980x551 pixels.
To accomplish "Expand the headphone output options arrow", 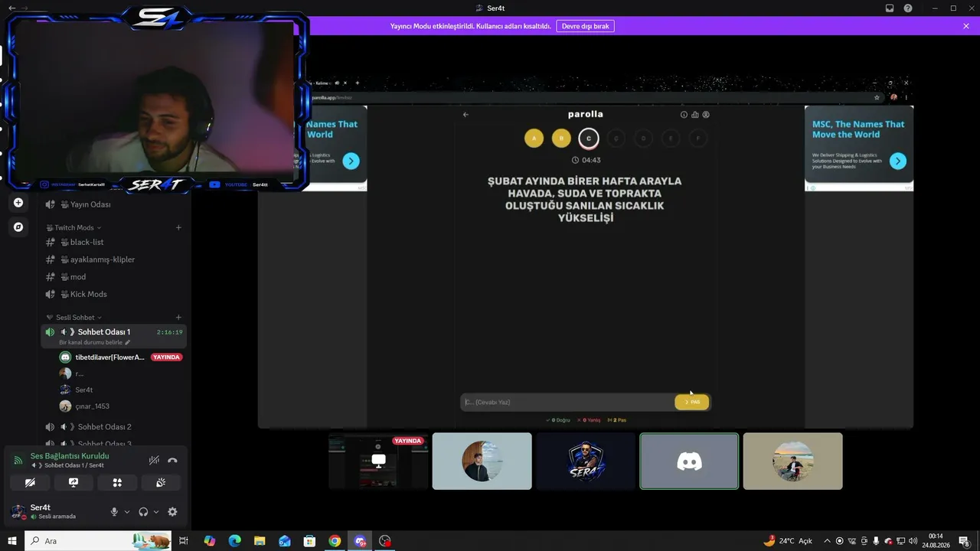I will pos(156,512).
